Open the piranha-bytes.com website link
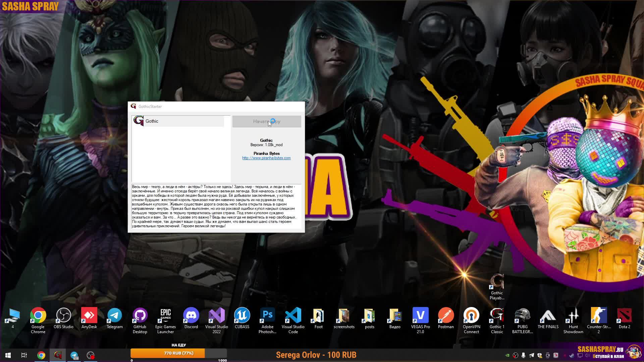 266,158
